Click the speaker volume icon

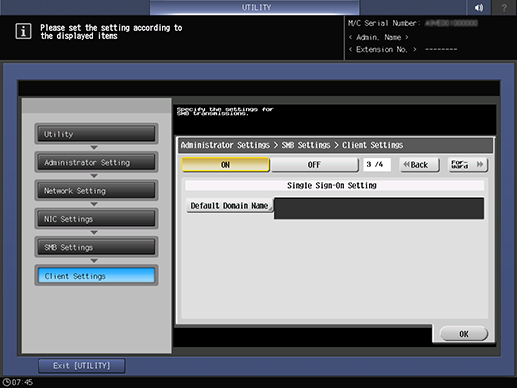pyautogui.click(x=479, y=7)
